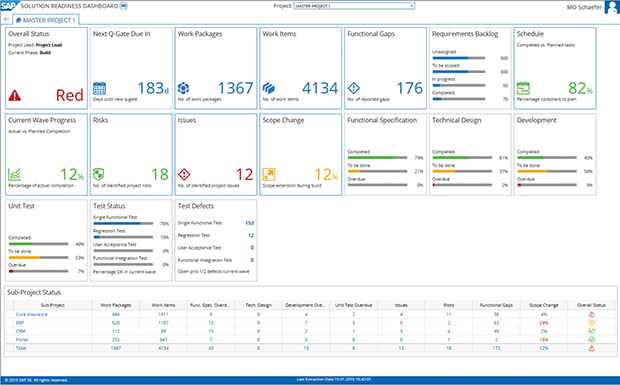Click the SAP logo
The width and height of the screenshot is (620, 385).
tap(9, 6)
